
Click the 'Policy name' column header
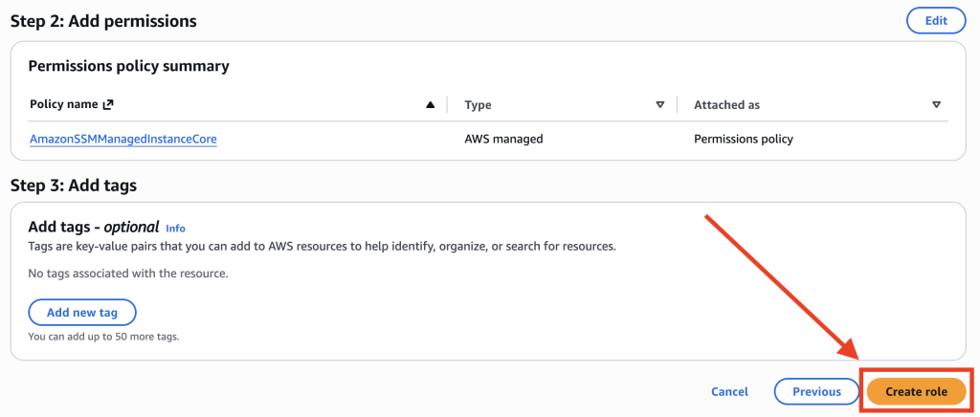coord(64,105)
